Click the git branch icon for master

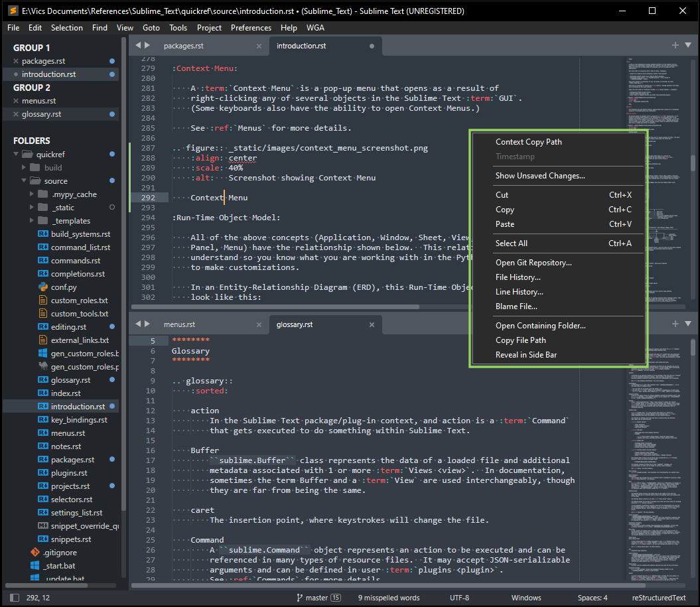(x=300, y=598)
